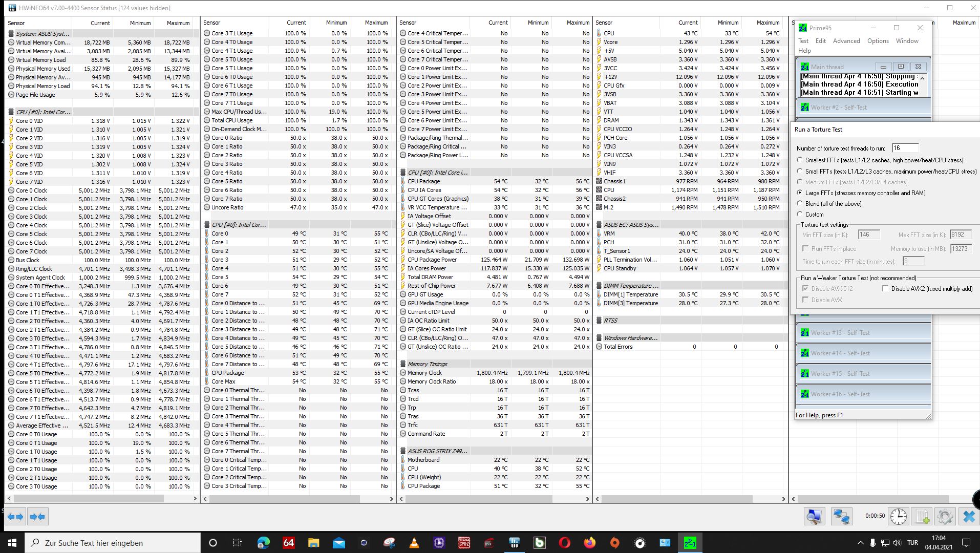
Task: Click the taskbar clock showing 17:04
Action: click(x=939, y=543)
